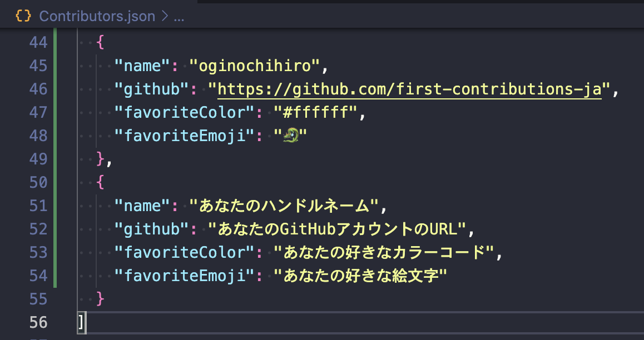Click the "favoriteEmoji" key on line 48
The width and height of the screenshot is (644, 340).
click(180, 136)
